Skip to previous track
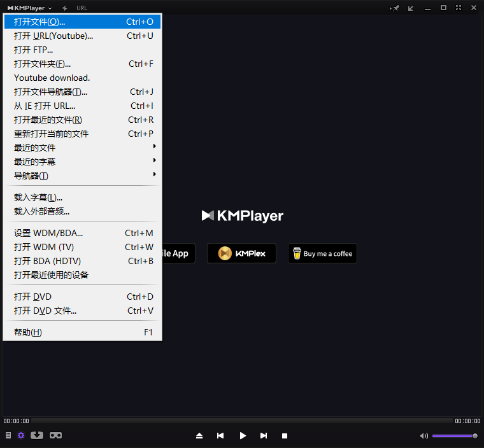 220,436
